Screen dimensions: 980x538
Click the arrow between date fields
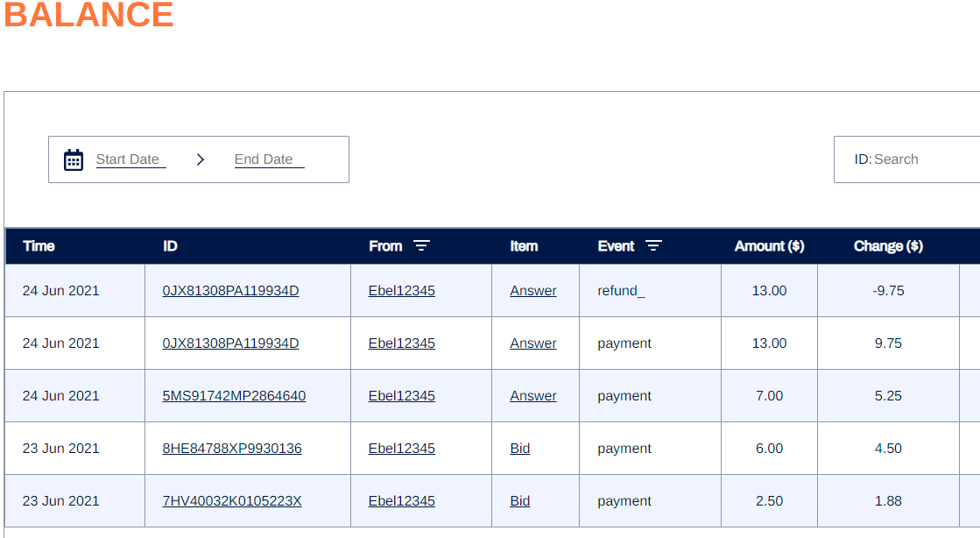pos(200,159)
